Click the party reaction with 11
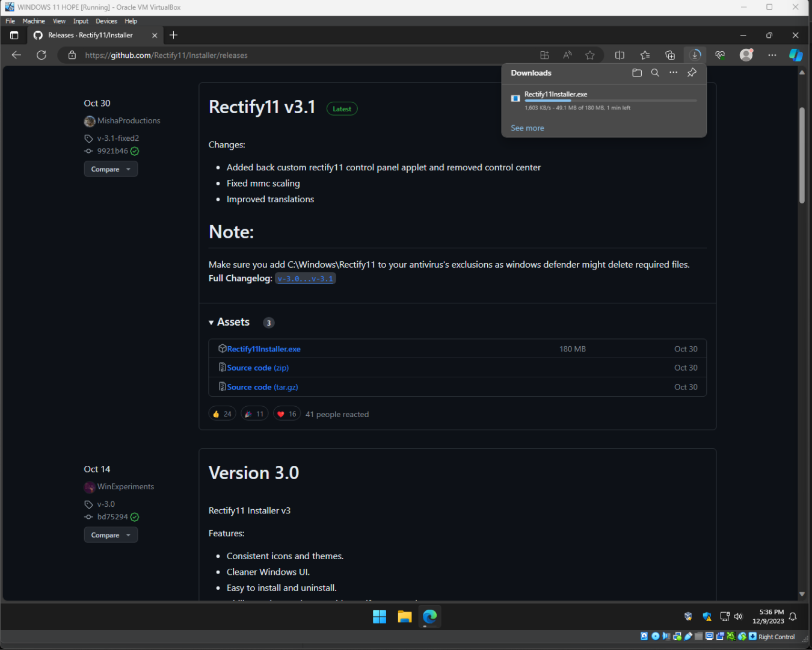The image size is (812, 650). tap(254, 414)
